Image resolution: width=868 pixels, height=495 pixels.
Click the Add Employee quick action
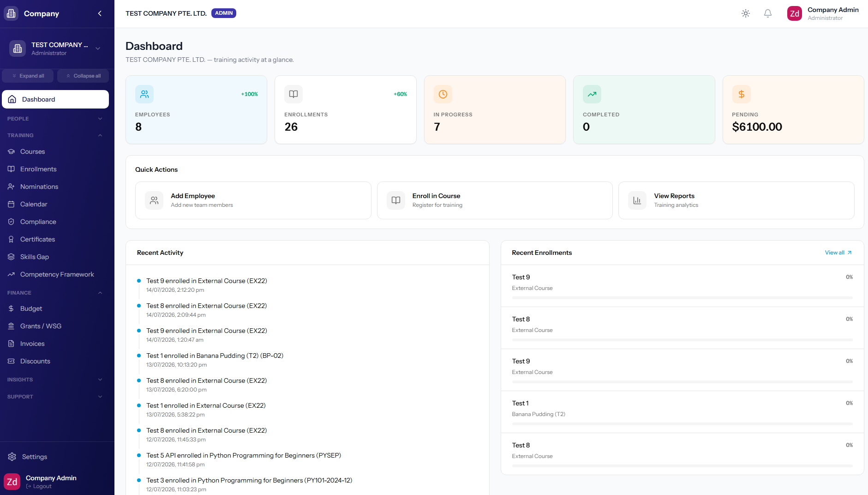pyautogui.click(x=253, y=200)
